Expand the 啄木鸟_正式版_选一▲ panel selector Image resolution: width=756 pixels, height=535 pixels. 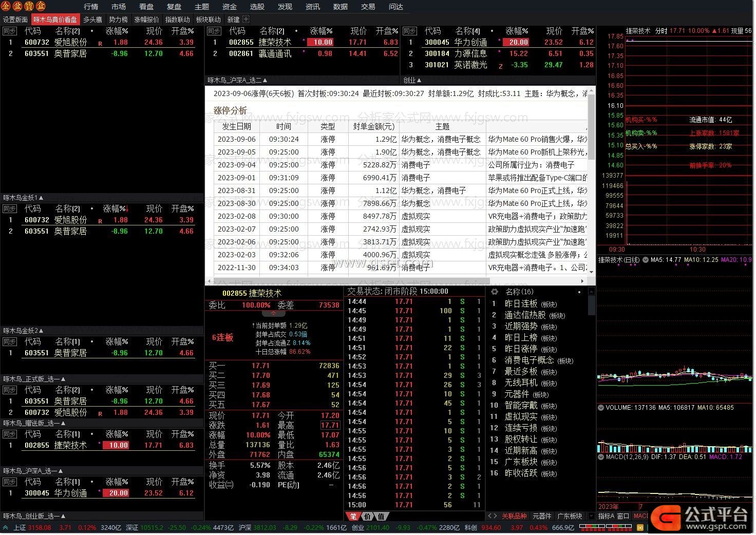point(35,379)
